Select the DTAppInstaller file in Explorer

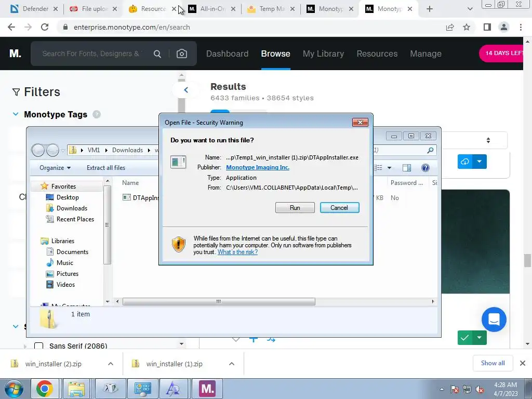(x=140, y=197)
